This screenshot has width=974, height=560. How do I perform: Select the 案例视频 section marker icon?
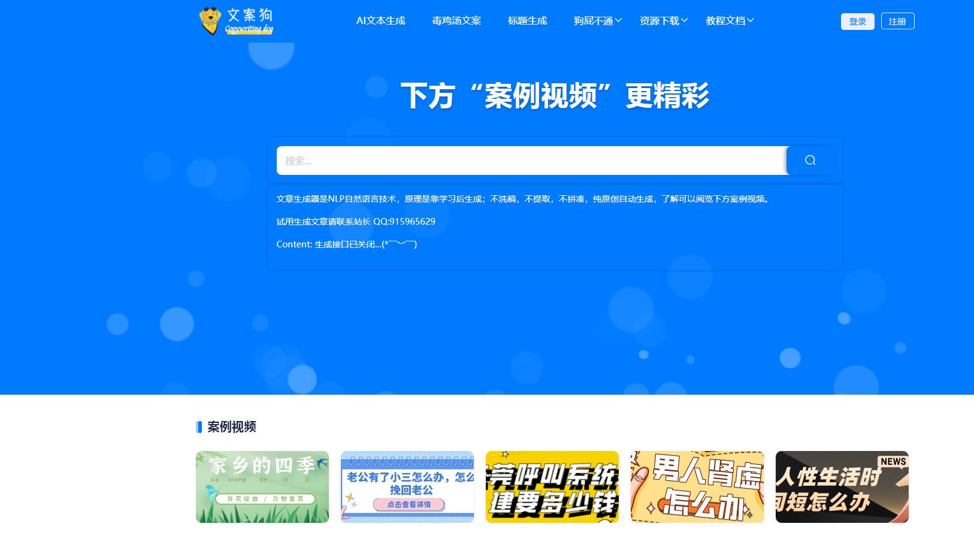coord(199,427)
